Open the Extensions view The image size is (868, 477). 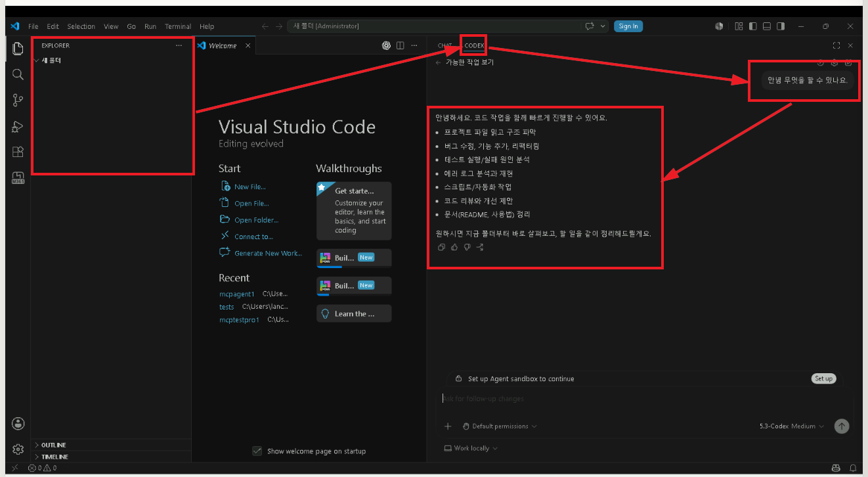18,152
